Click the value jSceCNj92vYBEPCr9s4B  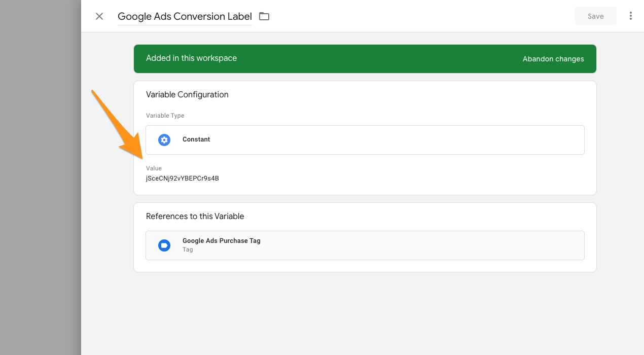(183, 179)
